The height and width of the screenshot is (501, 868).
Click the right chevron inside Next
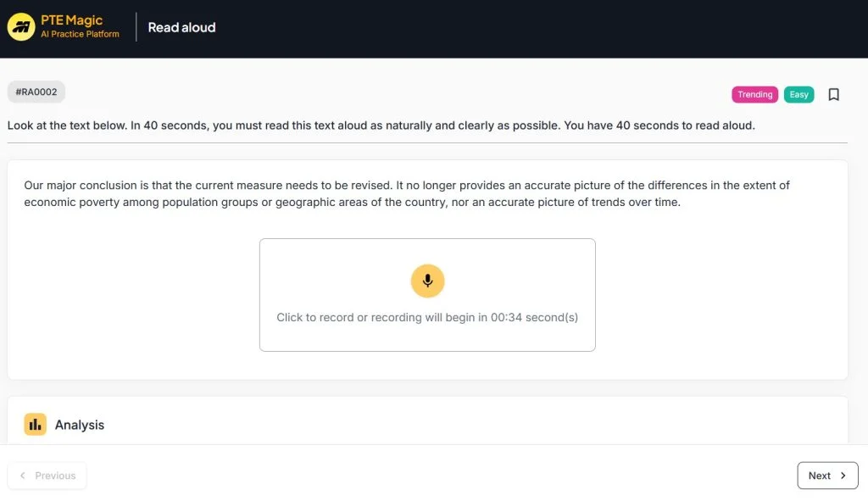843,476
